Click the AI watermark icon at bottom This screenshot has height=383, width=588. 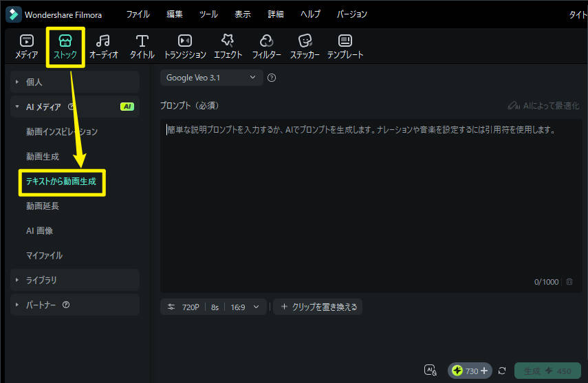(430, 371)
